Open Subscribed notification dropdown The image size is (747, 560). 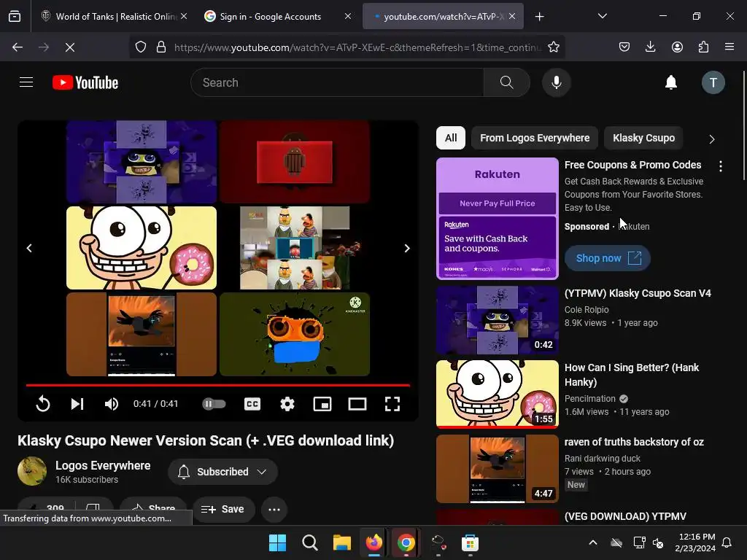(222, 472)
